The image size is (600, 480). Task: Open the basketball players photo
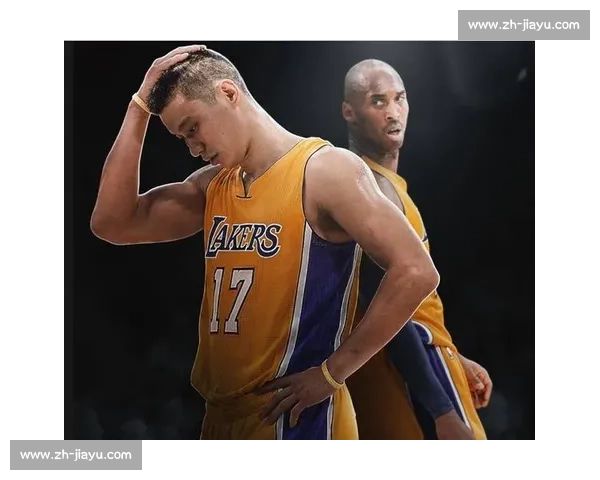point(299,240)
